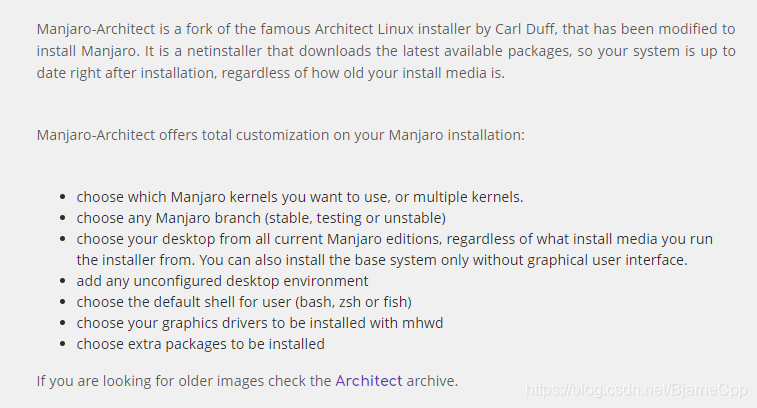This screenshot has width=757, height=408.
Task: Click the "choose which Manjaro kernels" bullet text
Action: (x=300, y=196)
